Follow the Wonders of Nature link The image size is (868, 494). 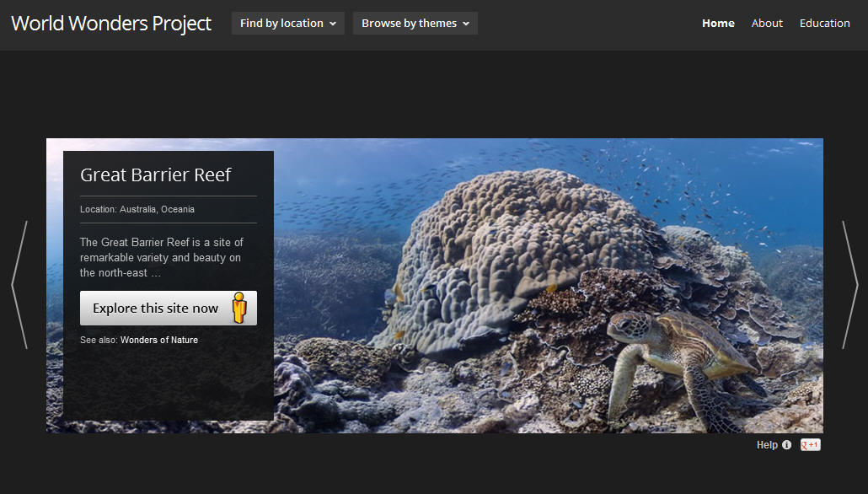point(159,341)
